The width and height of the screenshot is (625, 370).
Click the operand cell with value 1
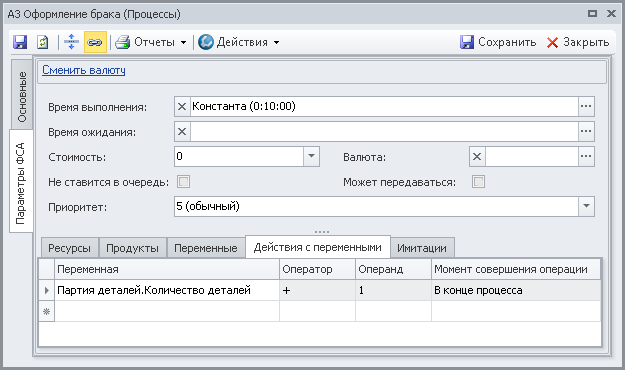click(393, 290)
